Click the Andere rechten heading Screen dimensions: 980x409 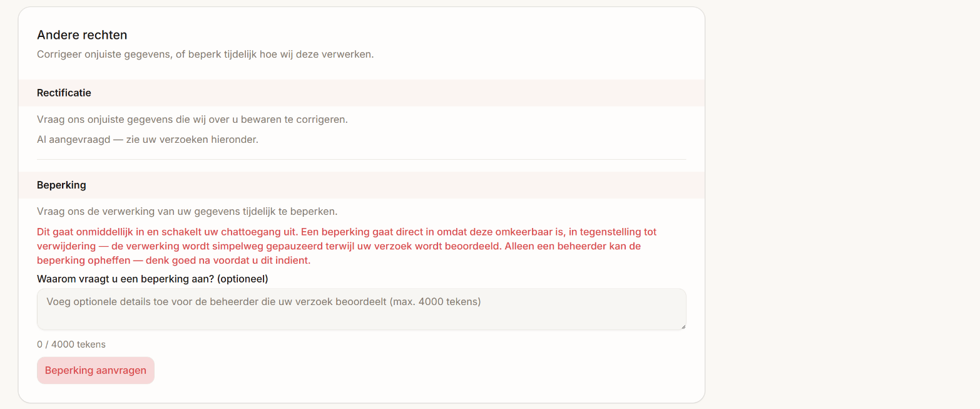pyautogui.click(x=82, y=35)
